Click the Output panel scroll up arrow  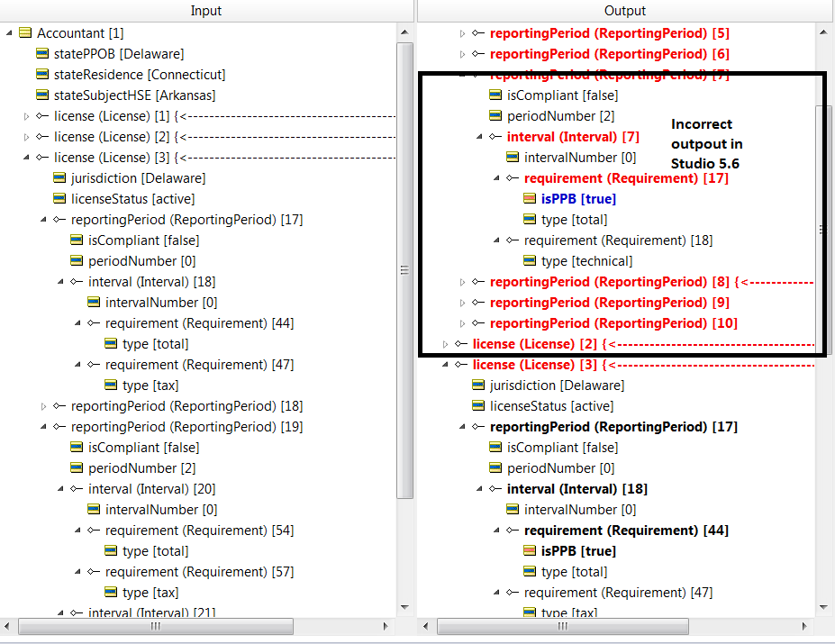(824, 32)
